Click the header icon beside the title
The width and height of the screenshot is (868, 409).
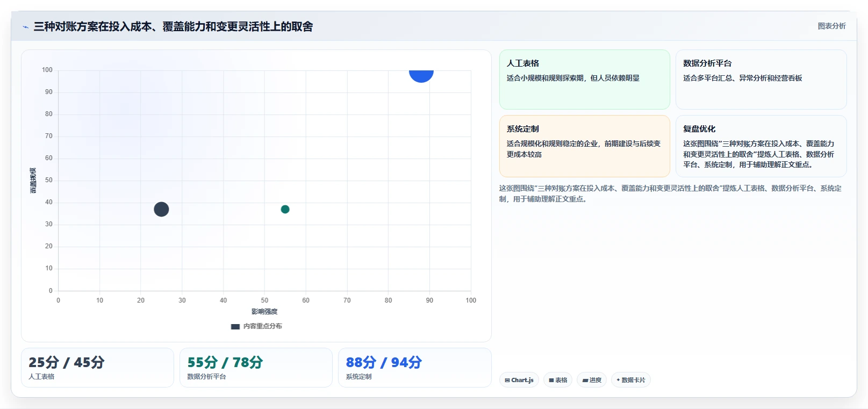tap(25, 27)
